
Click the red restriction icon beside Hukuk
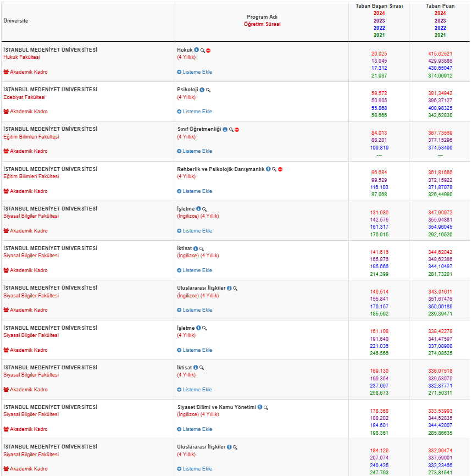pyautogui.click(x=209, y=50)
